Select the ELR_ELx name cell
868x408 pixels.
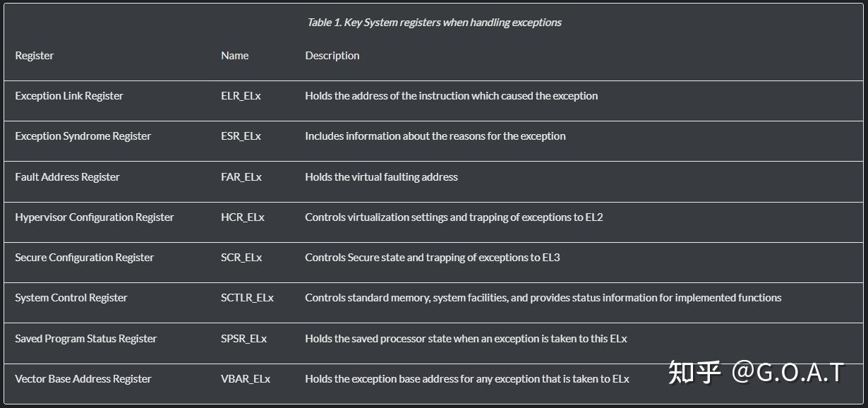tap(241, 96)
